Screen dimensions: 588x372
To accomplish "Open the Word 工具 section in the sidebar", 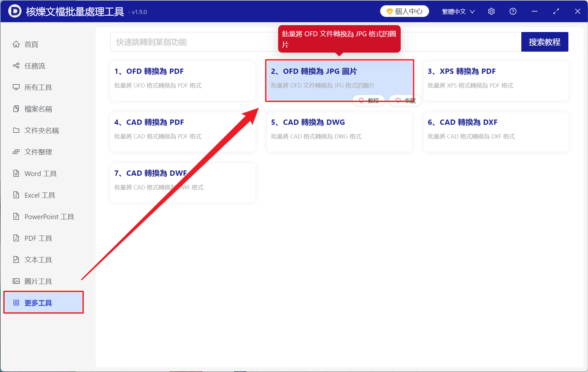I will 40,173.
